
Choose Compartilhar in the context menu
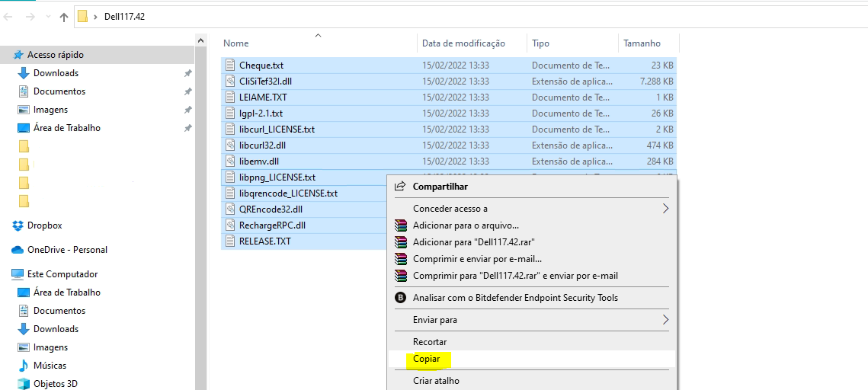tap(440, 187)
